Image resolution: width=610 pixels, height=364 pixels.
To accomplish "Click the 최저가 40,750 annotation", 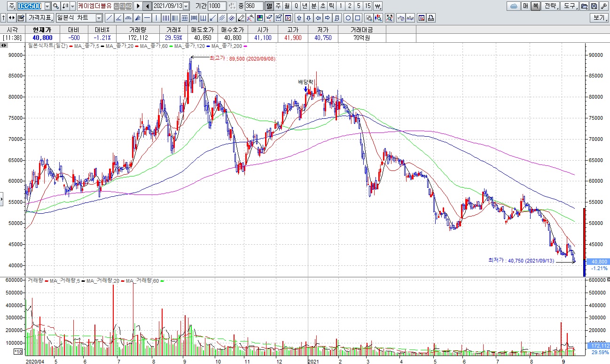I will [x=522, y=260].
